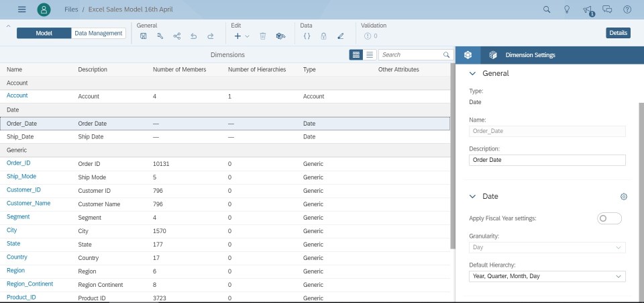The height and width of the screenshot is (303, 644).
Task: Click the Description field containing Order Date
Action: click(547, 160)
